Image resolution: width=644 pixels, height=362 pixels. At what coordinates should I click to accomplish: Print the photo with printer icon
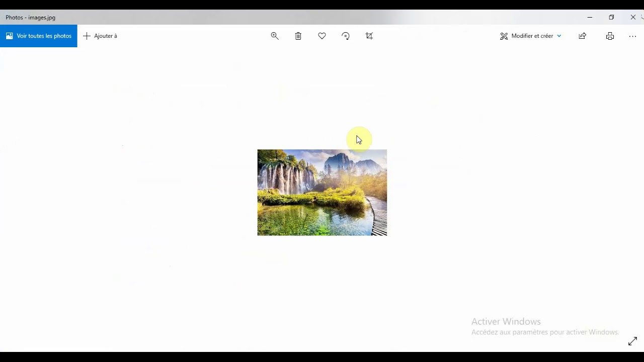pos(610,36)
